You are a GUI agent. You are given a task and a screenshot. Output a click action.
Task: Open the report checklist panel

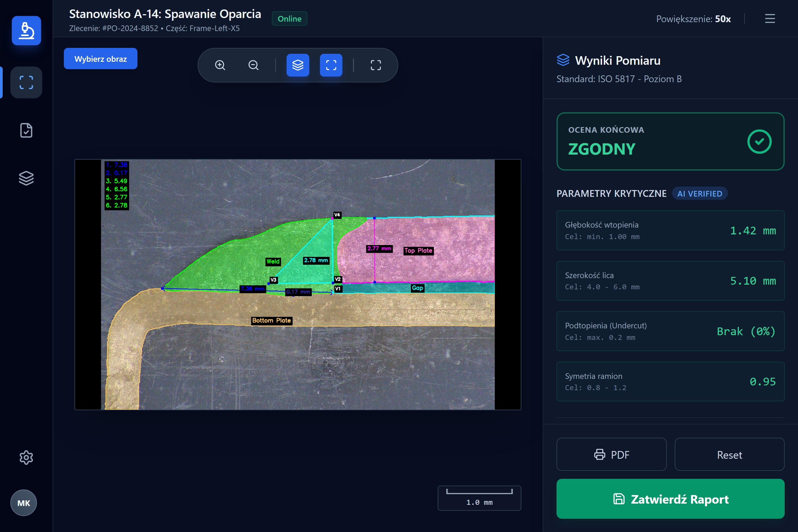click(26, 130)
